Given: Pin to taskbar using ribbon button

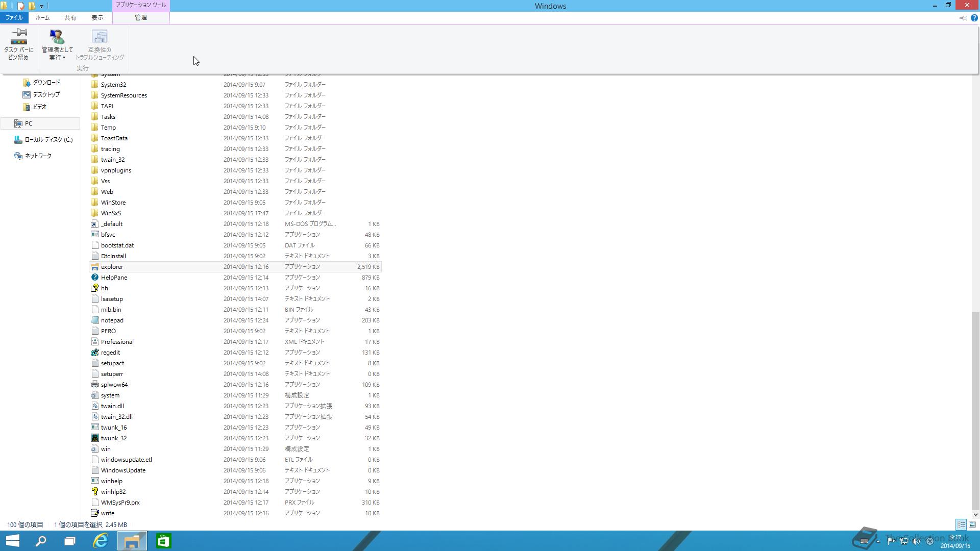Looking at the screenshot, I should click(19, 45).
